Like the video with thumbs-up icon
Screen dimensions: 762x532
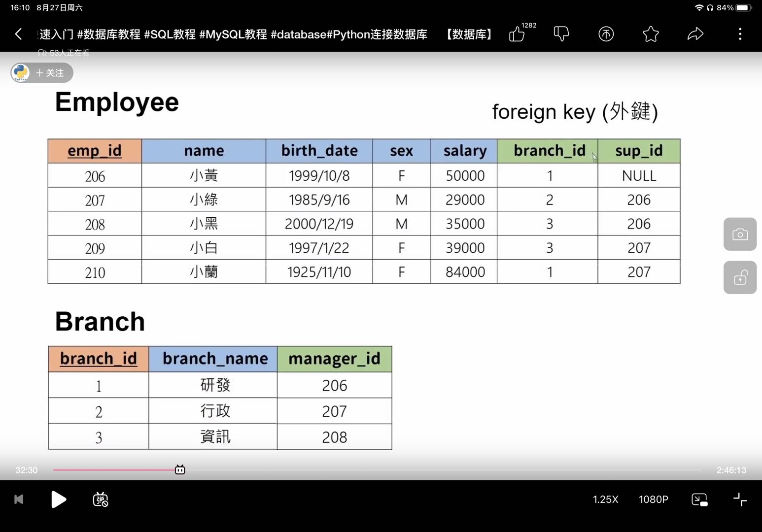(517, 34)
